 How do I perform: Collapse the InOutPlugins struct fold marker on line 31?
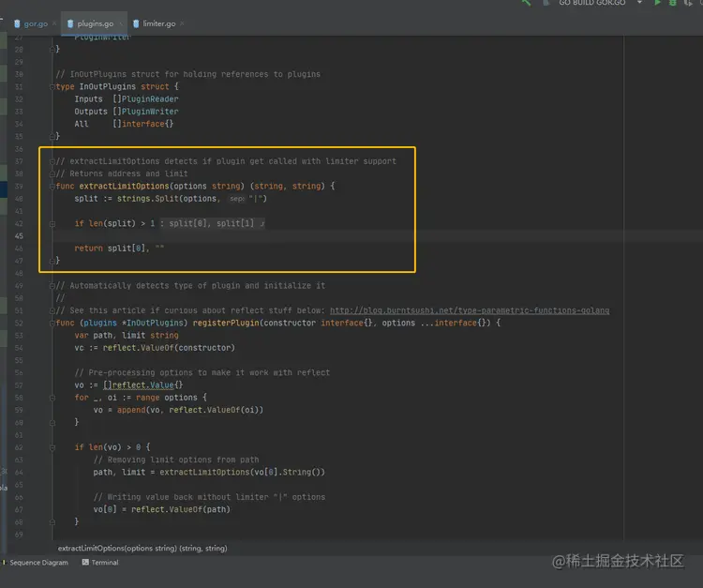click(x=52, y=86)
